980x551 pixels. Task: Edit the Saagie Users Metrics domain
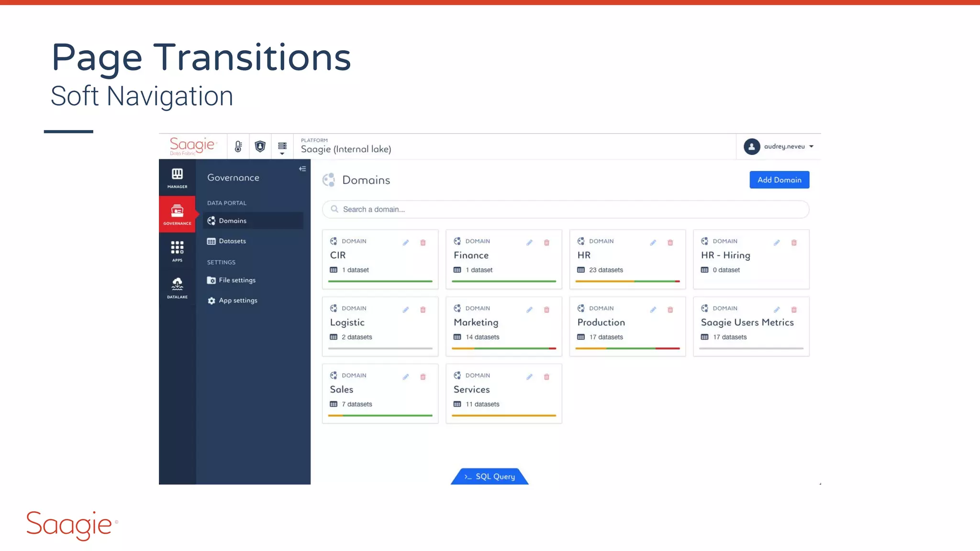(x=777, y=310)
